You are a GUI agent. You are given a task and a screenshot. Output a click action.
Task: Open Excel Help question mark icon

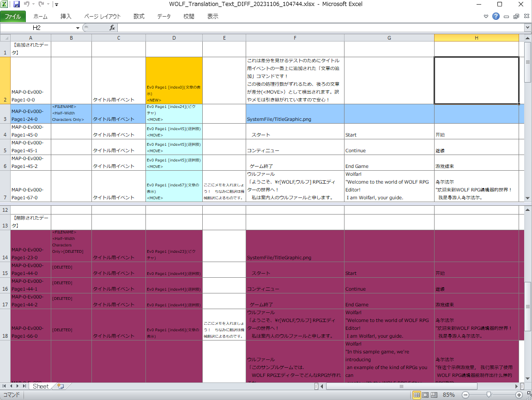click(496, 16)
